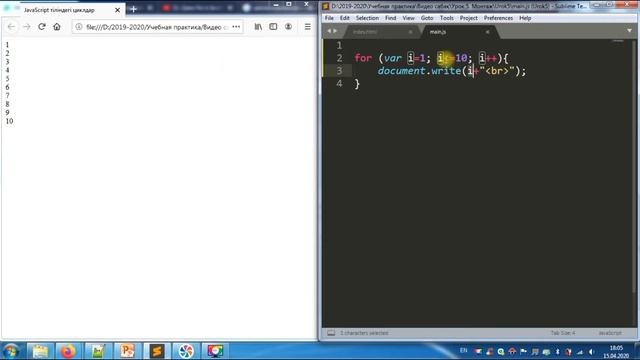The height and width of the screenshot is (360, 640).
Task: Click the minimap in Sublime editor
Action: pos(618,42)
